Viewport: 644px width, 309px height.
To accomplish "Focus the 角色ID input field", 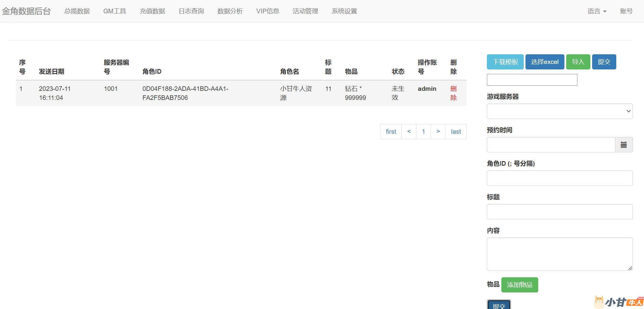I will [559, 178].
